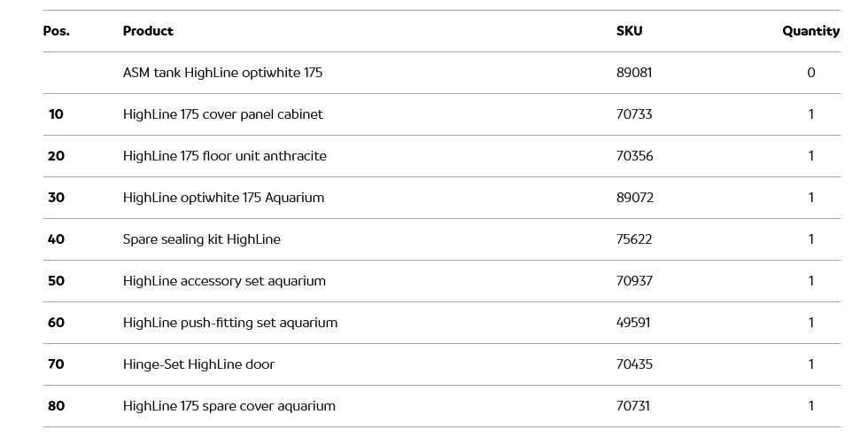Select HighLine optiwhite 175 Aquarium product
The image size is (868, 438).
tap(223, 198)
